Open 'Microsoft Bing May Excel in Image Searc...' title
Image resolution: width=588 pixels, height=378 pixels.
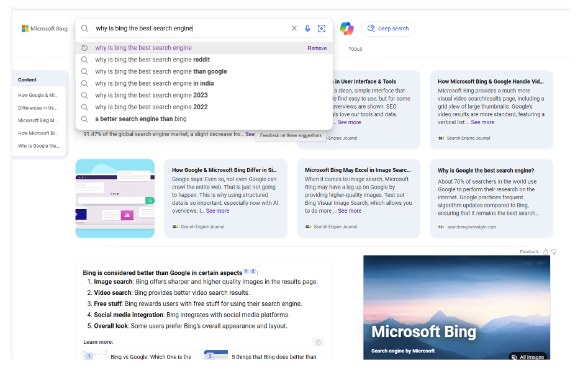click(358, 170)
